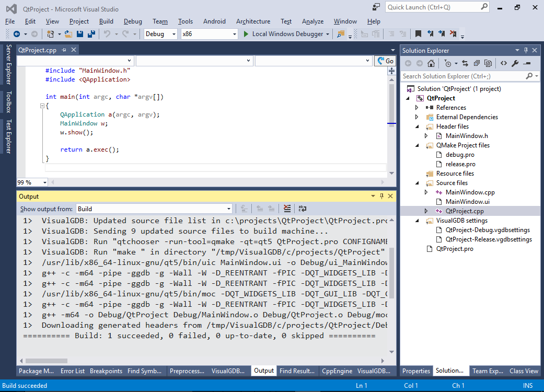Select debug.pro in QMake Project files
This screenshot has width=544, height=392.
[460, 155]
